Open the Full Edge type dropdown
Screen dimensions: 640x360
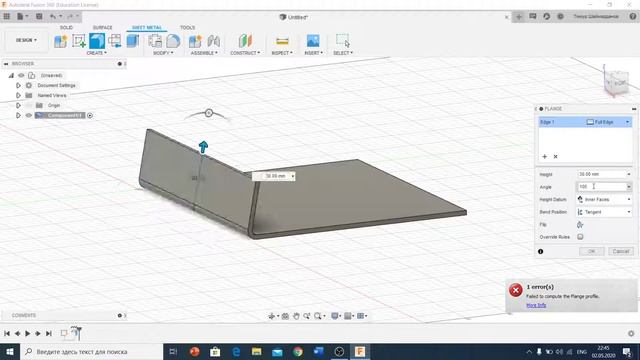[608, 122]
